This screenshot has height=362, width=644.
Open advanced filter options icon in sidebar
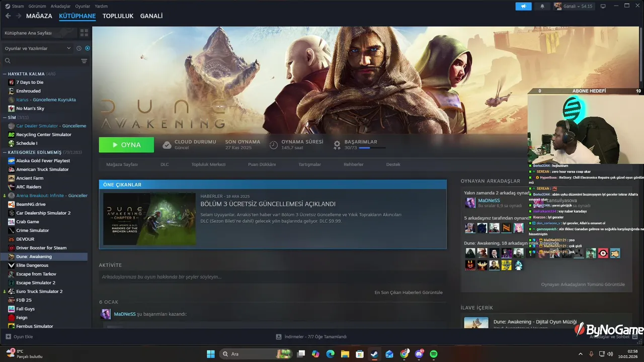point(84,61)
